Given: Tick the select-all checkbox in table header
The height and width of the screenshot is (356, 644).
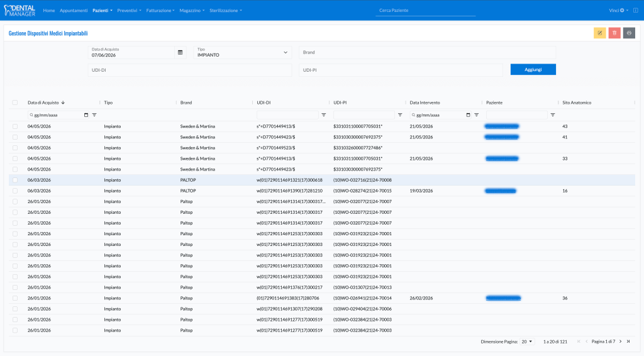Looking at the screenshot, I should pyautogui.click(x=15, y=103).
